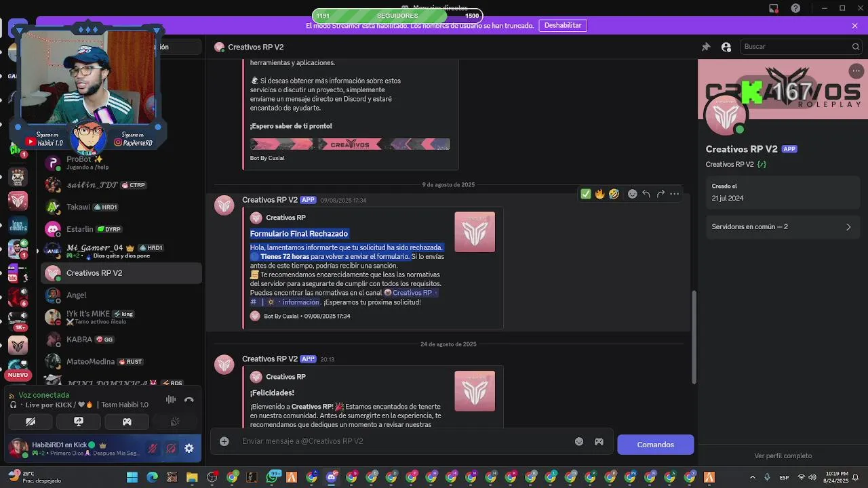Toggle camera on in voice panel
The image size is (868, 488).
[x=31, y=422]
